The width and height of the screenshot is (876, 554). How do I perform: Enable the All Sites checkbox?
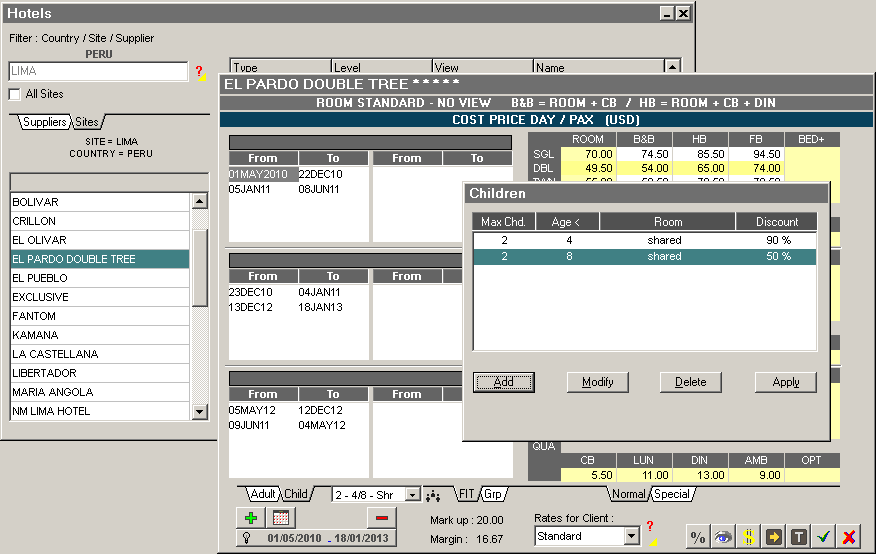tap(15, 94)
